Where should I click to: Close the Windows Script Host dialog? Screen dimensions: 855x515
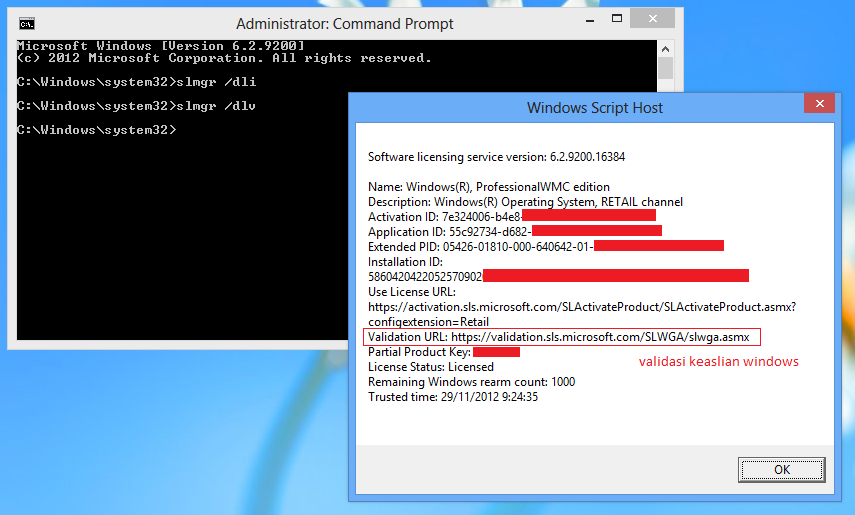(x=819, y=103)
